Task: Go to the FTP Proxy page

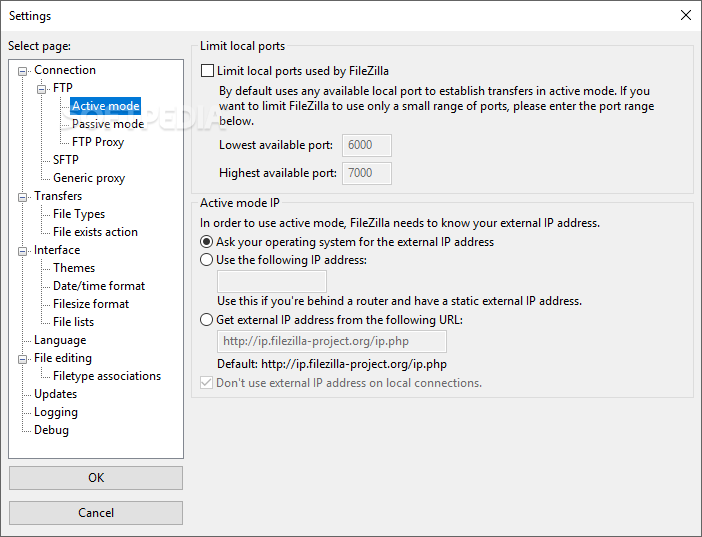Action: [x=98, y=142]
